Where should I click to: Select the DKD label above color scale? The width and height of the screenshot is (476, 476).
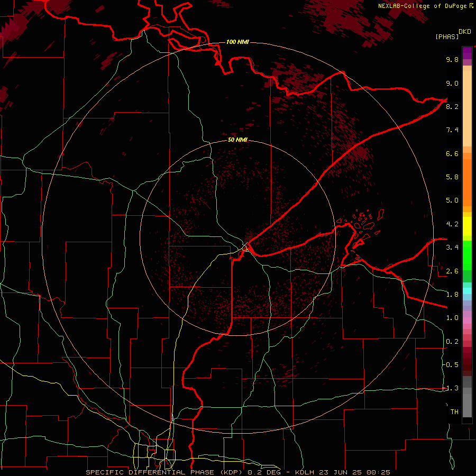coord(465,32)
